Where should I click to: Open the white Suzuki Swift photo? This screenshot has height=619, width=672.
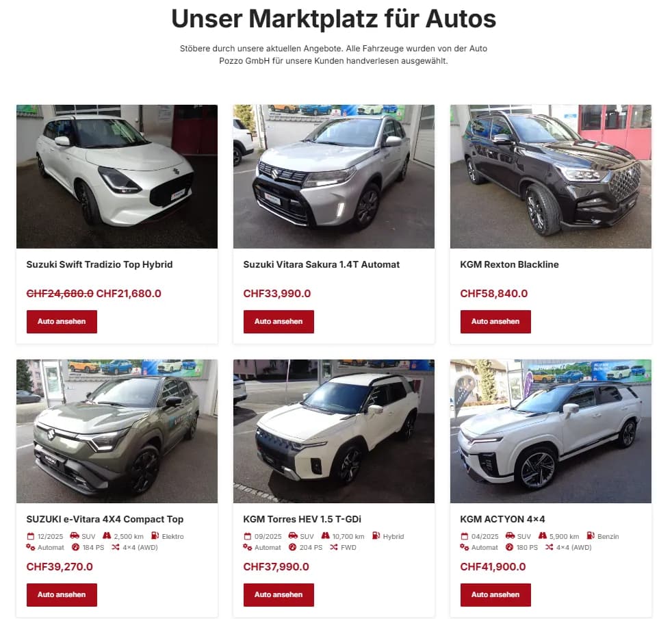click(x=117, y=176)
